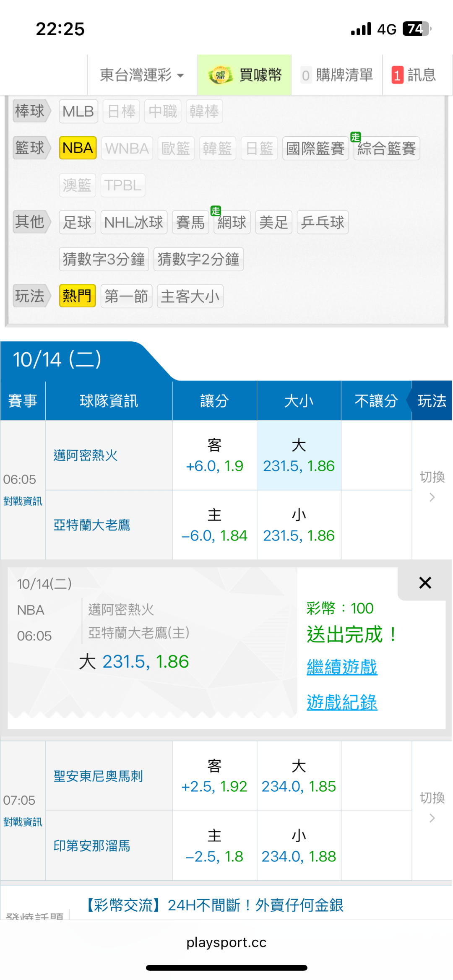453x980 pixels.
Task: Select the 熱門 play type
Action: pos(77,296)
